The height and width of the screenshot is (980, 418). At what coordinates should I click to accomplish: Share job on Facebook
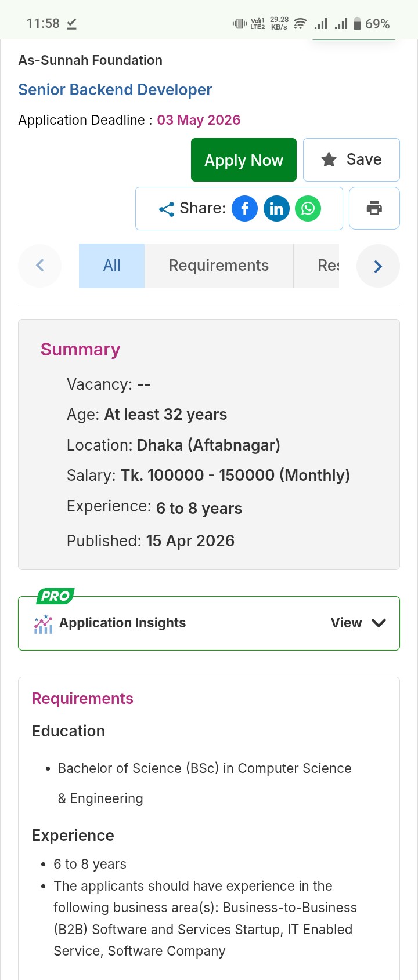(x=244, y=208)
